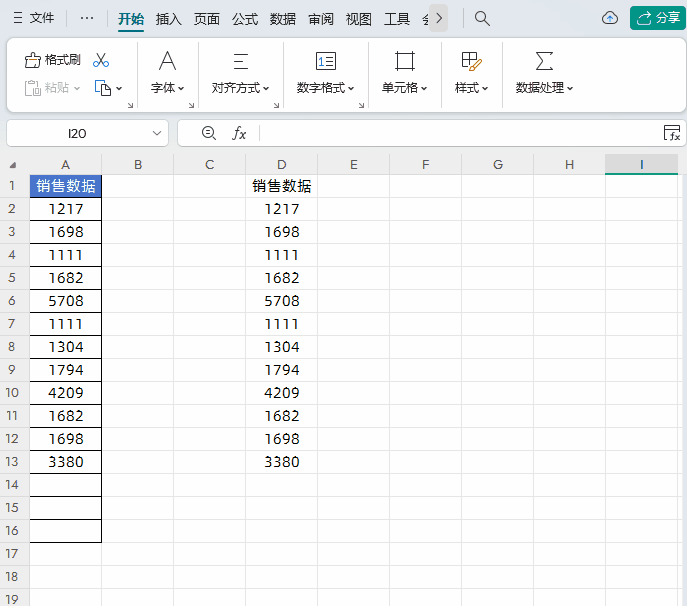Image resolution: width=687 pixels, height=606 pixels.
Task: Click the formula panel icon at right
Action: pyautogui.click(x=672, y=133)
